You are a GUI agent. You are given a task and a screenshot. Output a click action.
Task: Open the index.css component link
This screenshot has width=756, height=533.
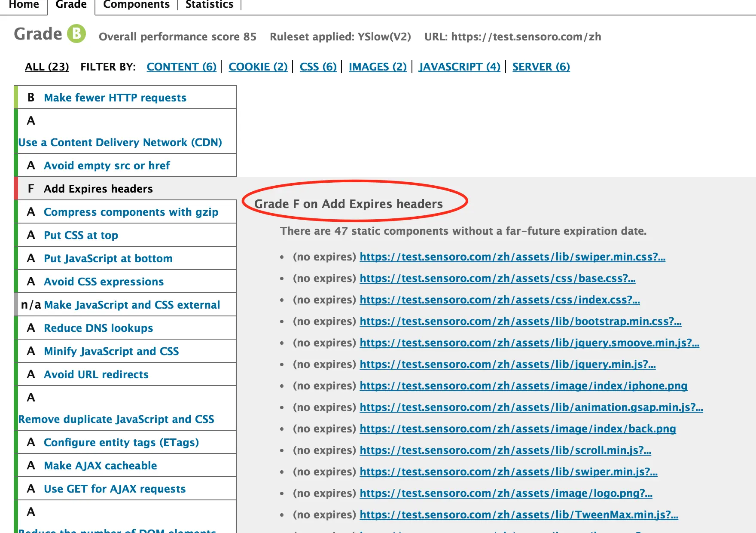click(x=500, y=300)
